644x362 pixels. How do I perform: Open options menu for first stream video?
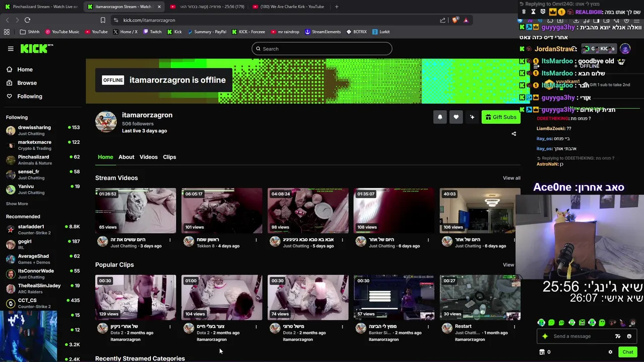point(170,240)
